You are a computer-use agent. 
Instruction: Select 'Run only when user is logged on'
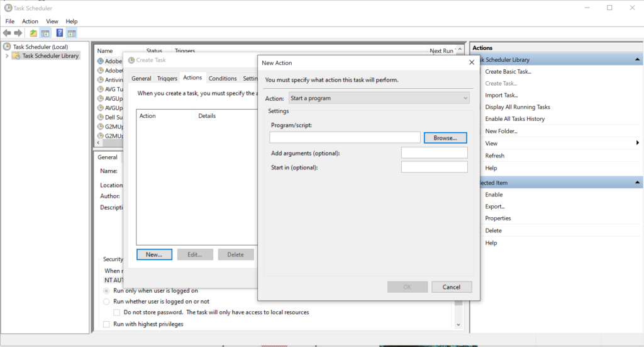(106, 291)
